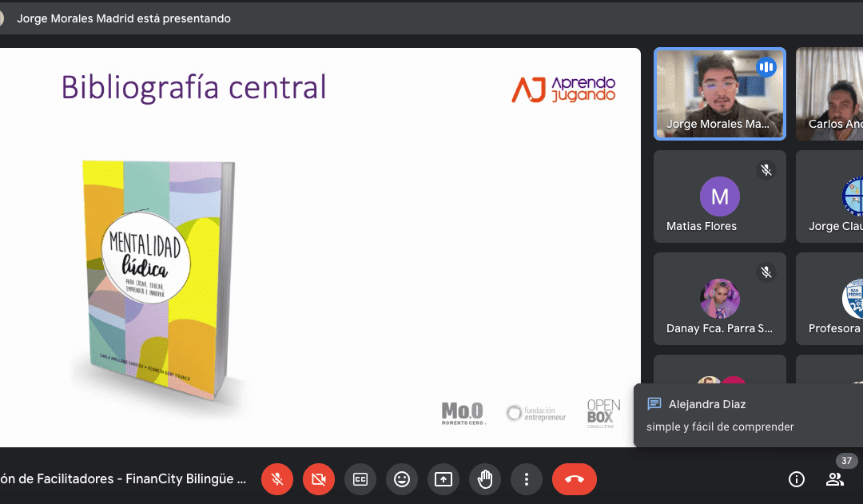Hang up with the red leave call button
This screenshot has height=504, width=863.
tap(574, 479)
